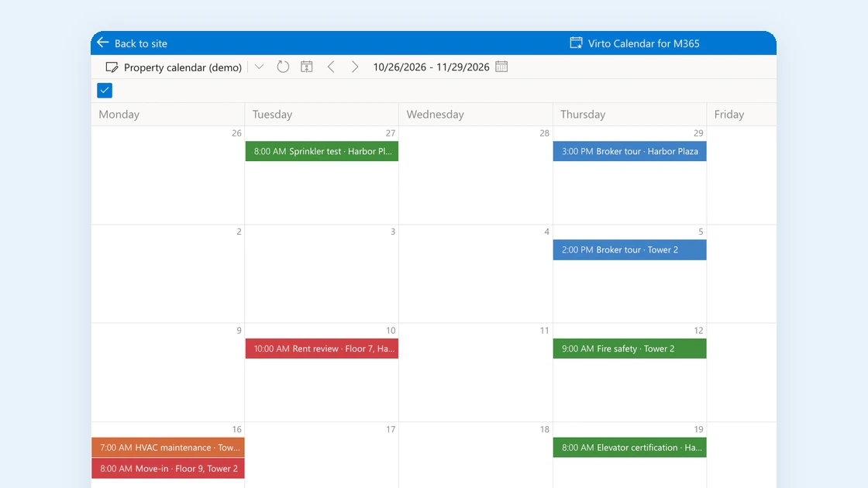This screenshot has width=868, height=488.
Task: Open the 8:00 AM Sprinkler test event
Action: click(322, 151)
